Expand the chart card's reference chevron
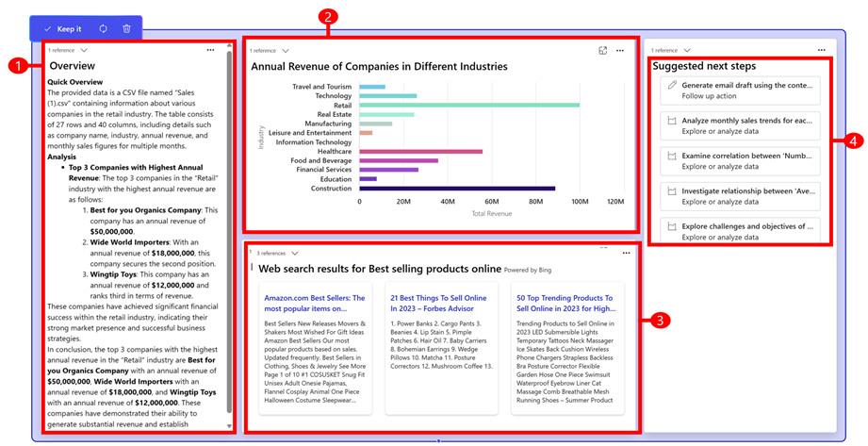The image size is (868, 446). 286,51
